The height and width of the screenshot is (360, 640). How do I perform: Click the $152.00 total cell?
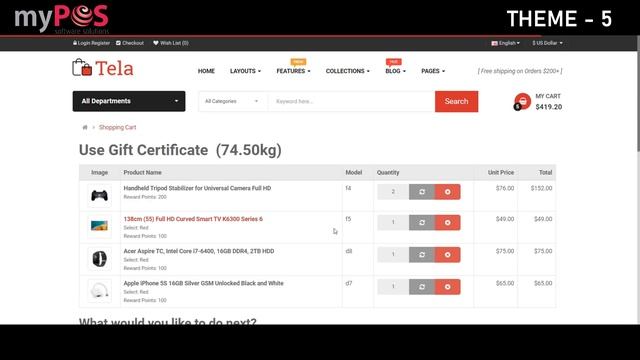(541, 188)
